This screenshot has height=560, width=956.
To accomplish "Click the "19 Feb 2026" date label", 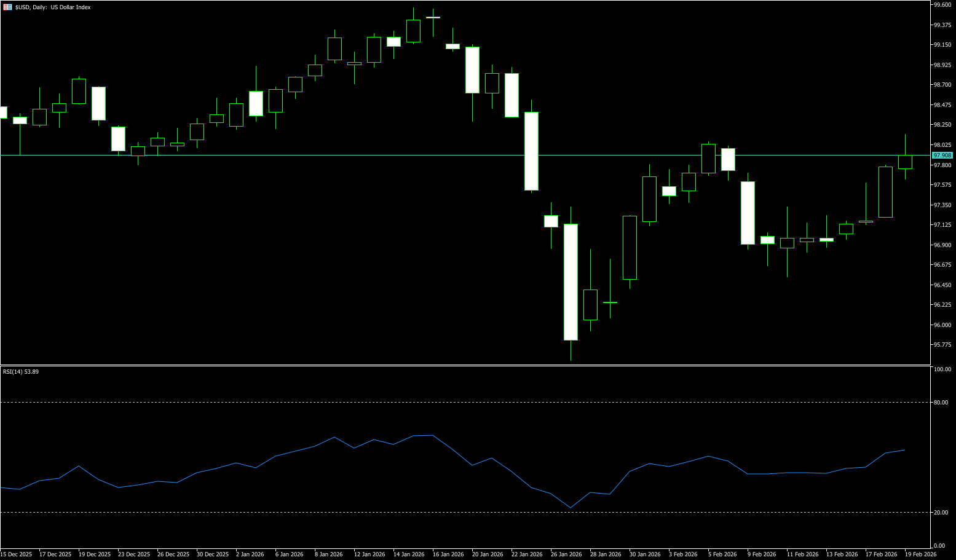I will click(x=920, y=554).
